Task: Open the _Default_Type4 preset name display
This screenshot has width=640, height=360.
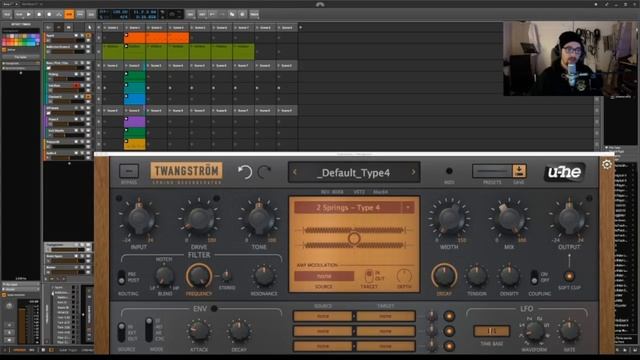Action: click(x=354, y=173)
